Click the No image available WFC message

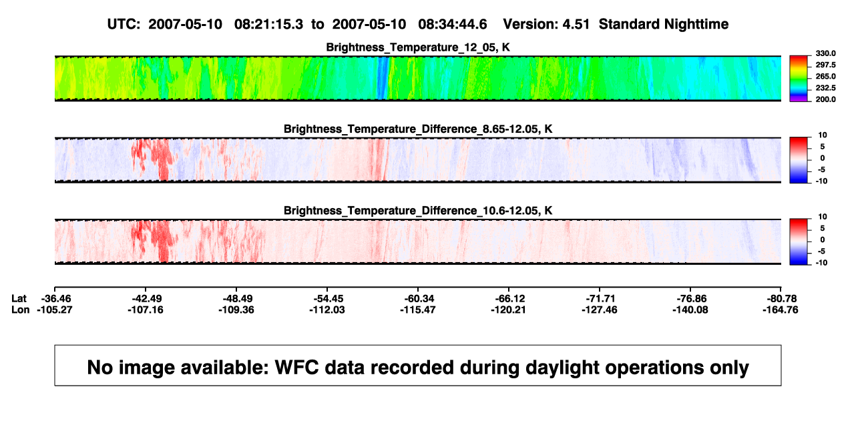(x=418, y=367)
